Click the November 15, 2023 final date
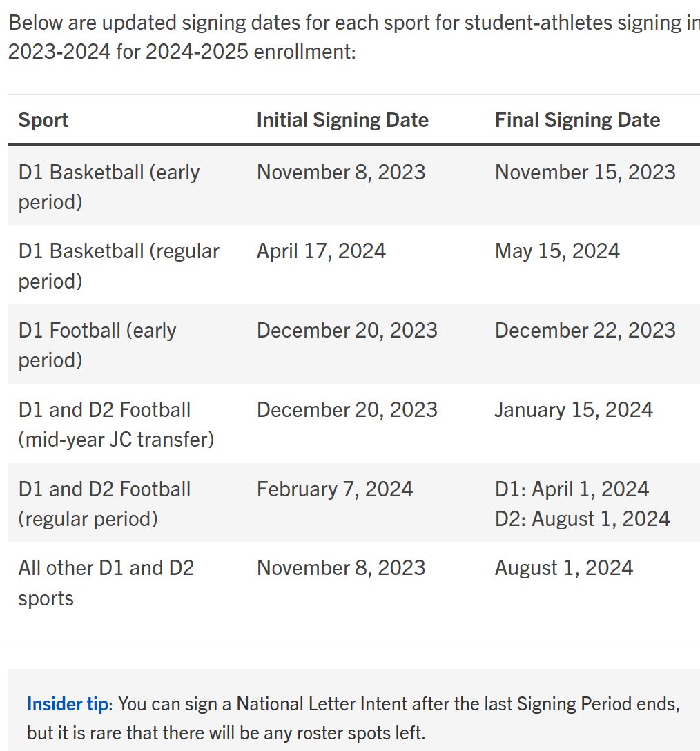 (x=585, y=173)
